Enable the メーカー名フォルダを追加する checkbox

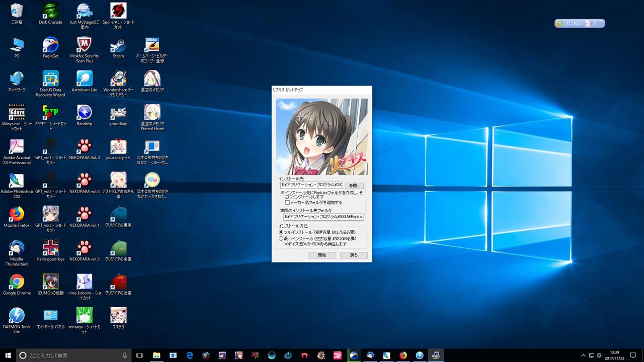(288, 202)
